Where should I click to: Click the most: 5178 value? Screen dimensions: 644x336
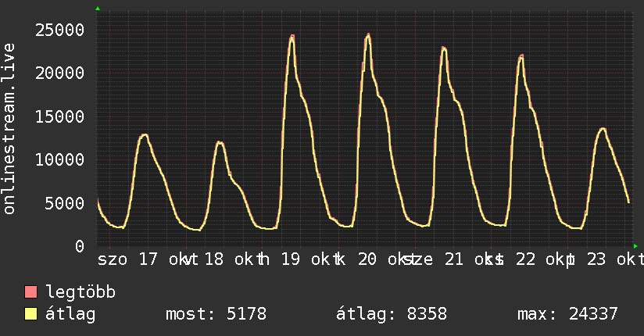(x=216, y=314)
